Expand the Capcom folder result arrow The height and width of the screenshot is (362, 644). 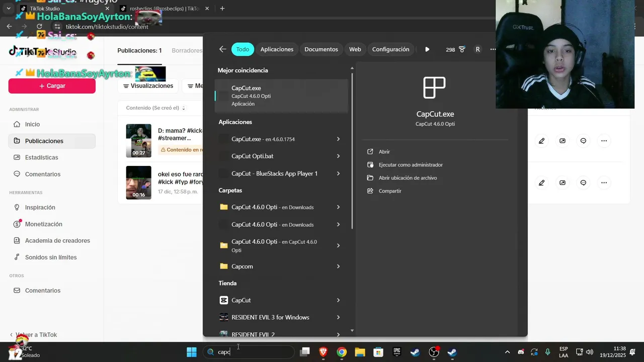[338, 266]
